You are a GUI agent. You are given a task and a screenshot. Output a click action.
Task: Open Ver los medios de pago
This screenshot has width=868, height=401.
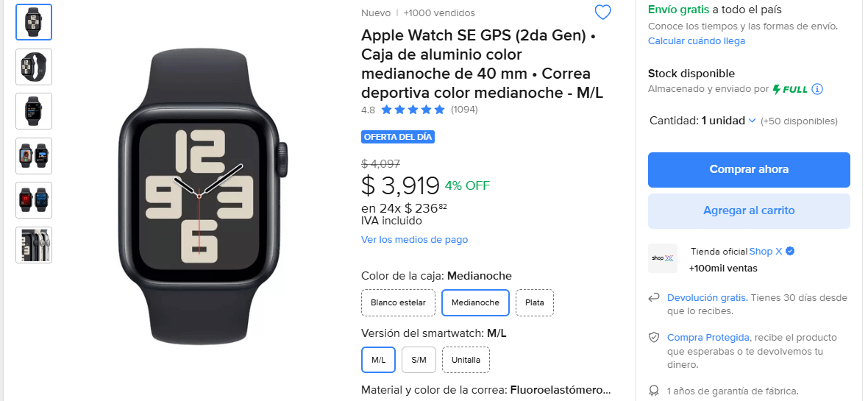coord(415,239)
